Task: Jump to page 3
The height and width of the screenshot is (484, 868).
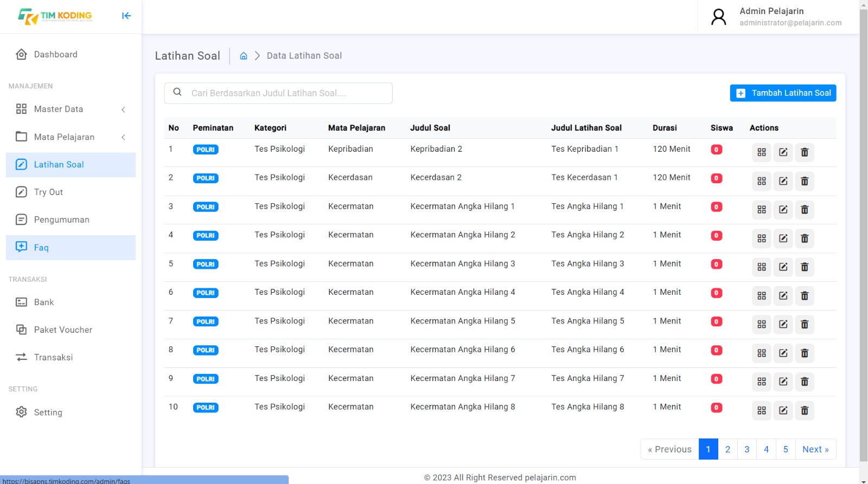Action: (747, 449)
